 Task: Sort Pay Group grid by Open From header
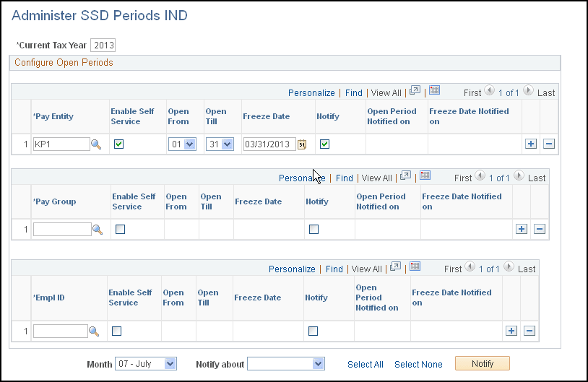[176, 201]
